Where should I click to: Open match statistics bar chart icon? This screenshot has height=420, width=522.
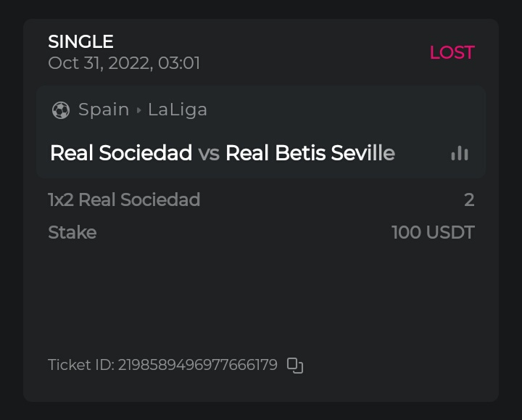(x=460, y=153)
